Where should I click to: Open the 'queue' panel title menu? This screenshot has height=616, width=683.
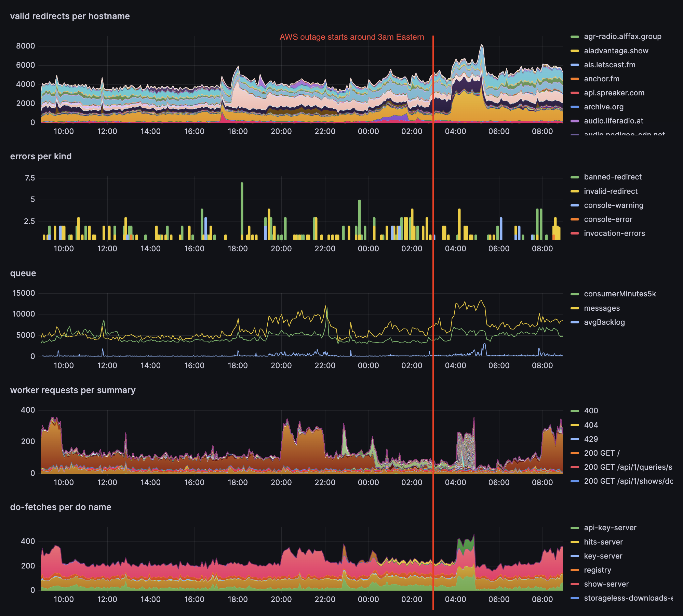23,273
